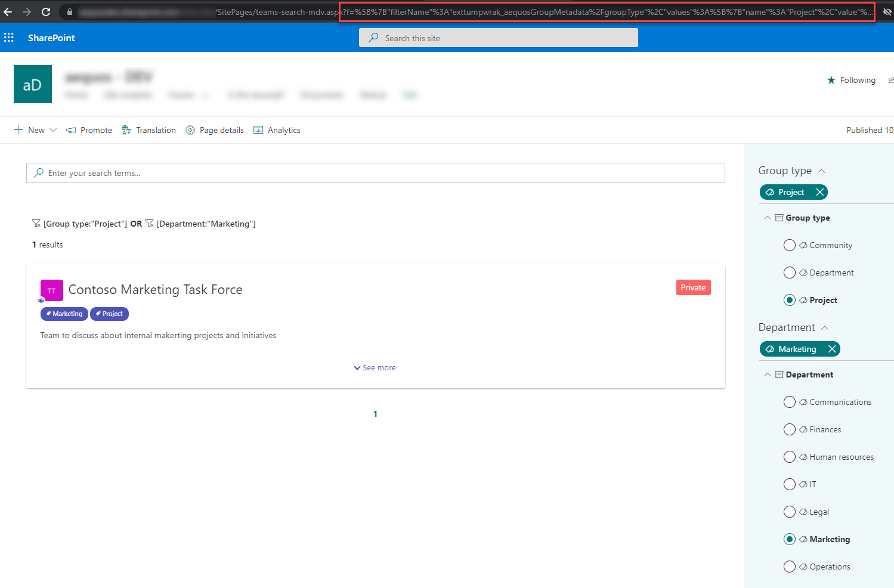
Task: Expand result with See more
Action: click(375, 368)
